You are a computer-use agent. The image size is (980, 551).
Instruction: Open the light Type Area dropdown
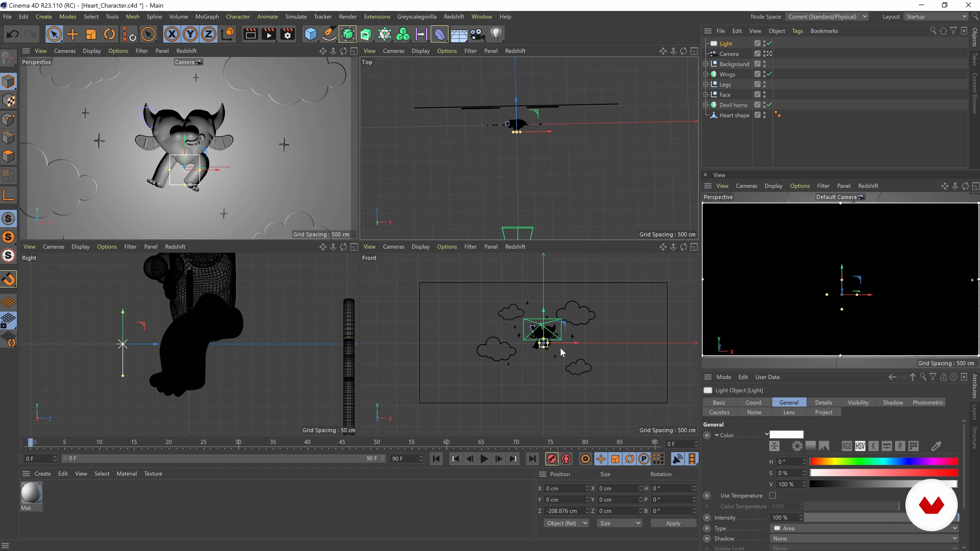pyautogui.click(x=864, y=528)
